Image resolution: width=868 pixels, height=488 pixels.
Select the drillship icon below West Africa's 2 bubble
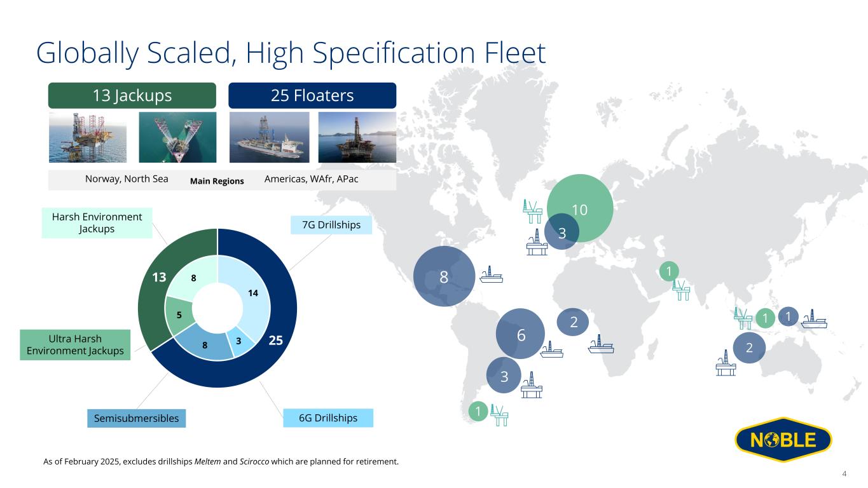[x=601, y=344]
